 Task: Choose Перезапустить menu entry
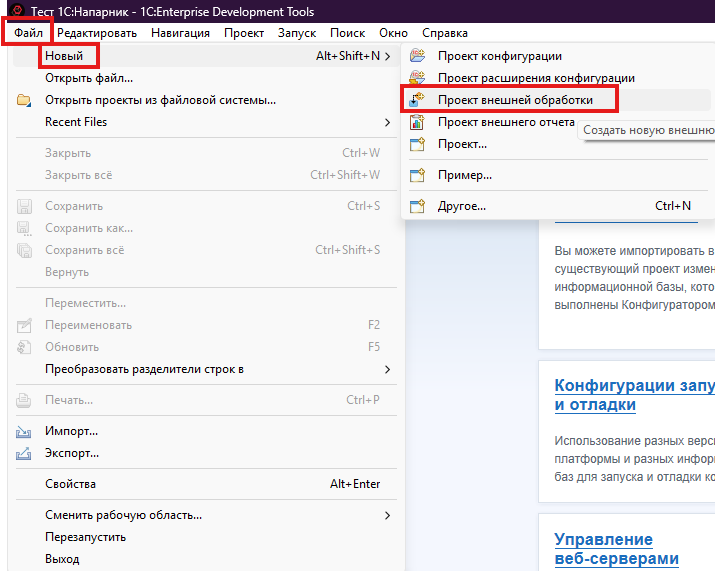205,537
